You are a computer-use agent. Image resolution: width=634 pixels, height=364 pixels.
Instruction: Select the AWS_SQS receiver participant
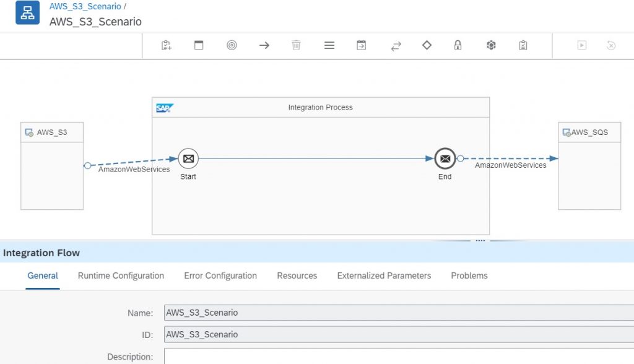[x=589, y=166]
